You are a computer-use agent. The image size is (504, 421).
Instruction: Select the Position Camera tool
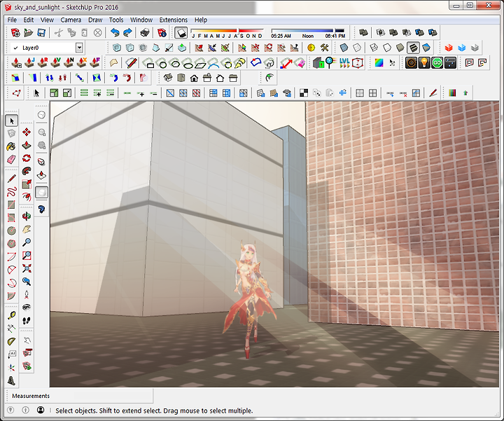[27, 295]
